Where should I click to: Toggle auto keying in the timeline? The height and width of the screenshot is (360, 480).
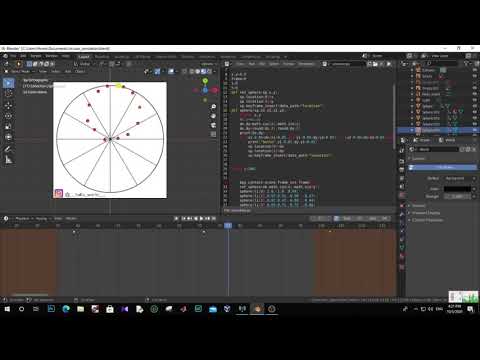click(x=176, y=218)
